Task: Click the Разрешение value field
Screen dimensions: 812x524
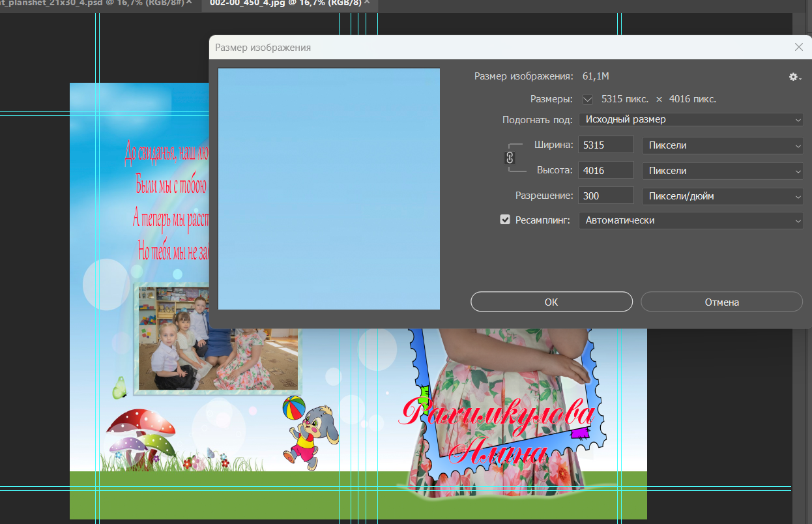Action: (x=606, y=196)
